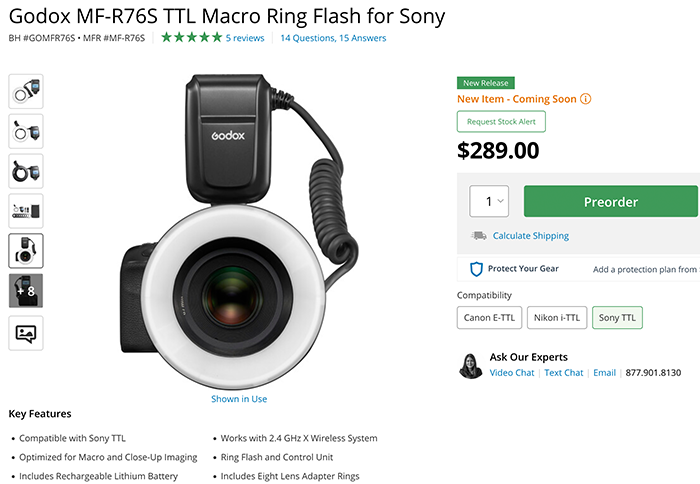
Task: Start a Video Chat with experts
Action: [512, 373]
